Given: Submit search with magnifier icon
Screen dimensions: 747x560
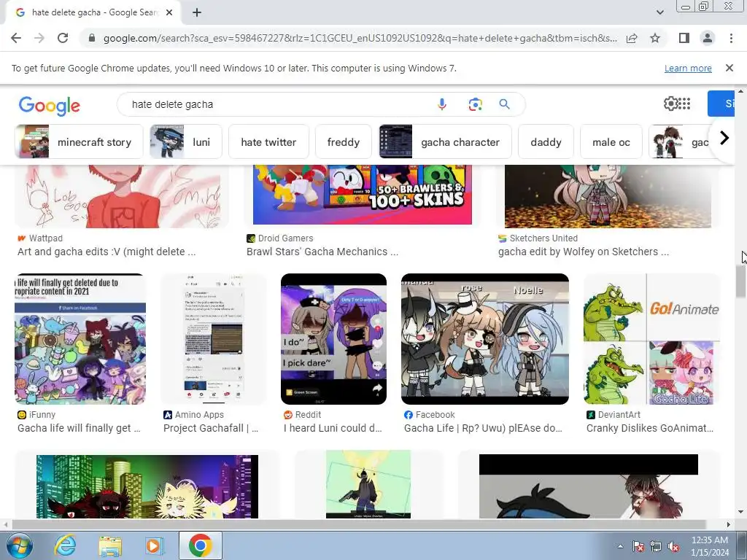Looking at the screenshot, I should 505,104.
